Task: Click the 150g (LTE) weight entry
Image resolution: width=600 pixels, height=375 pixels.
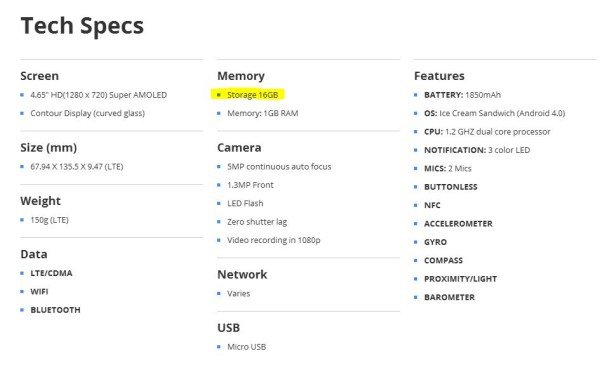Action: pyautogui.click(x=49, y=220)
